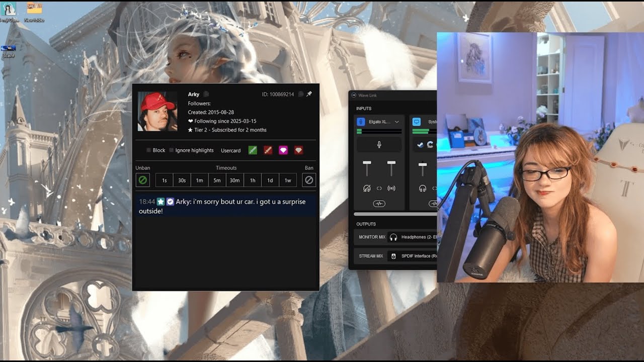This screenshot has width=644, height=362.
Task: Copy the user ID with its copy icon
Action: [300, 94]
